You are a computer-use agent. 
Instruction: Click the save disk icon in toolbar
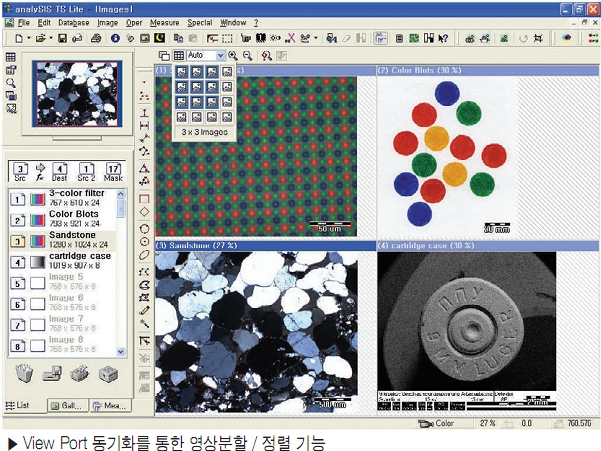62,38
